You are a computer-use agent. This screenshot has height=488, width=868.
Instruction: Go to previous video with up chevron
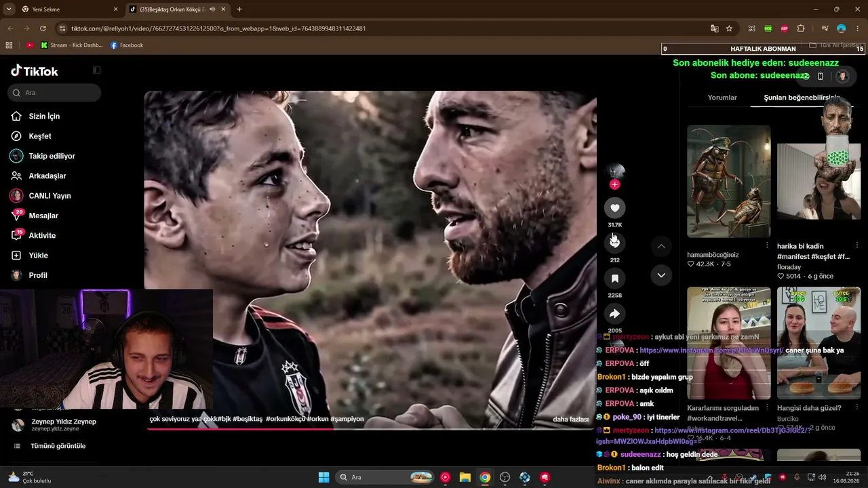[x=661, y=246]
